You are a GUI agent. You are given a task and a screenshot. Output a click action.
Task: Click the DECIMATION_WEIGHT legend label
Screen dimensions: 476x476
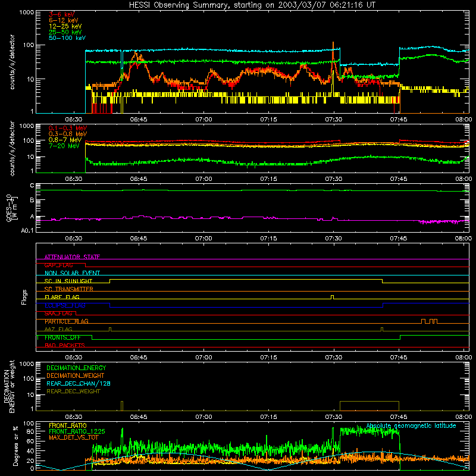coord(76,375)
